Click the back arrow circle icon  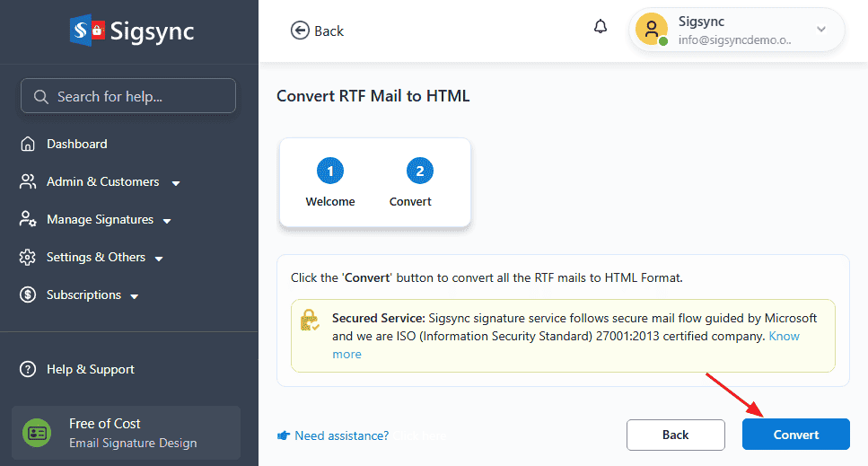coord(300,31)
